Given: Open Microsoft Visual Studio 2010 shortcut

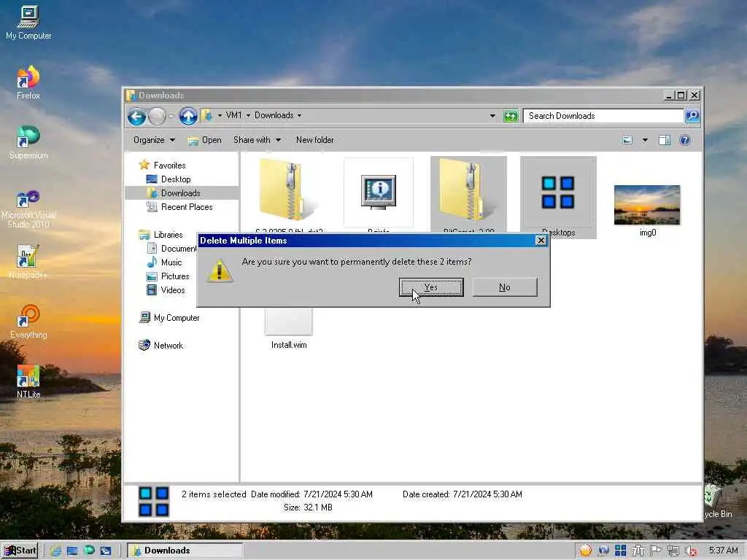Looking at the screenshot, I should coord(28,209).
